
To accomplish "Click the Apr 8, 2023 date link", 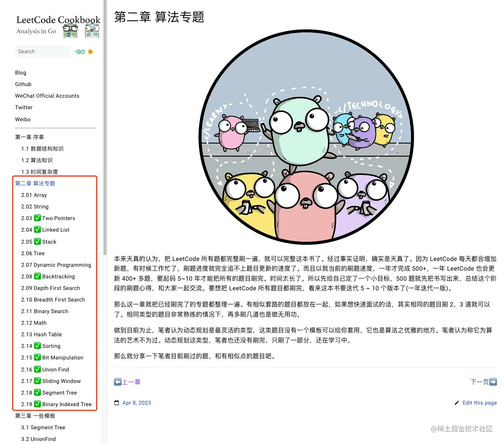I will point(137,403).
